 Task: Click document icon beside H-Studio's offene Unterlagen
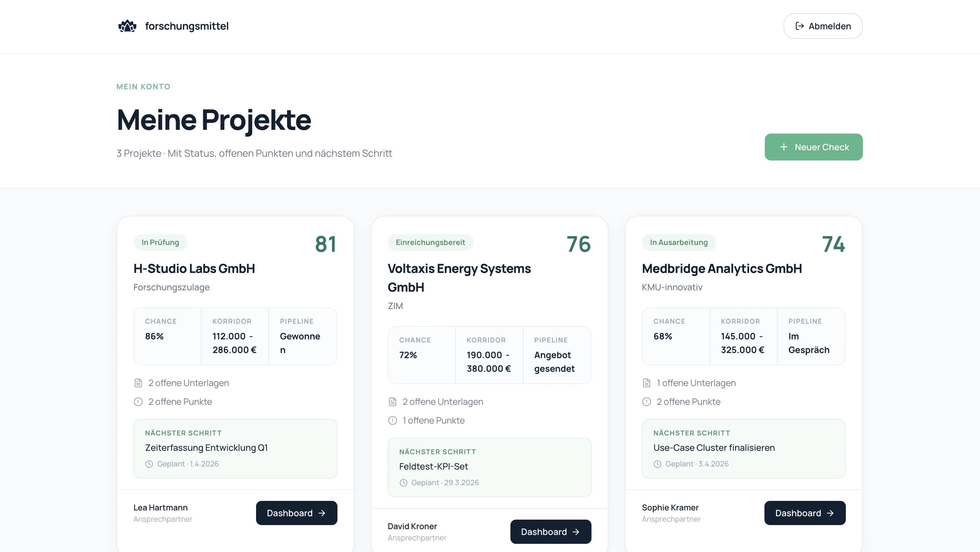138,383
